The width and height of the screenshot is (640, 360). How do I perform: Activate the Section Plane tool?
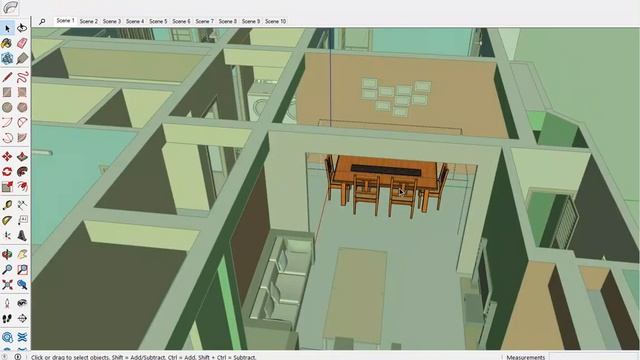(x=22, y=318)
